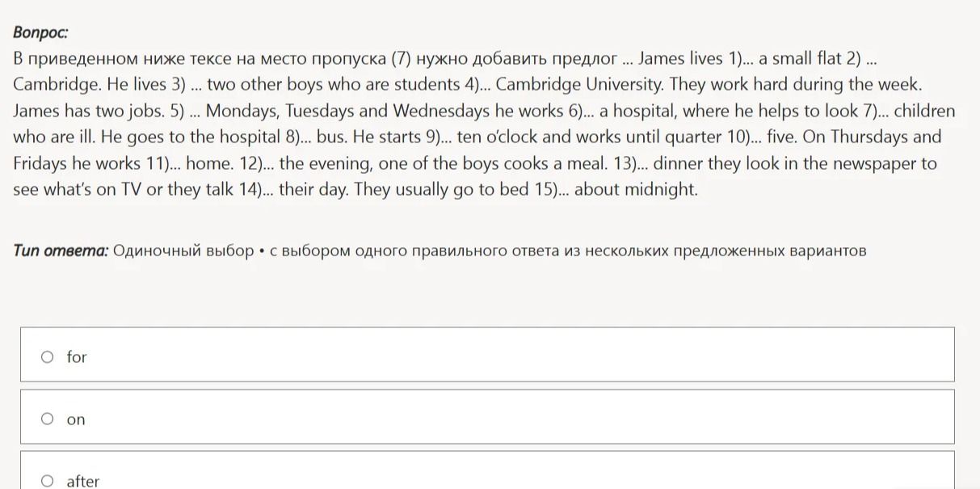Click the "15)..." blank before "about midnight"

pos(552,189)
